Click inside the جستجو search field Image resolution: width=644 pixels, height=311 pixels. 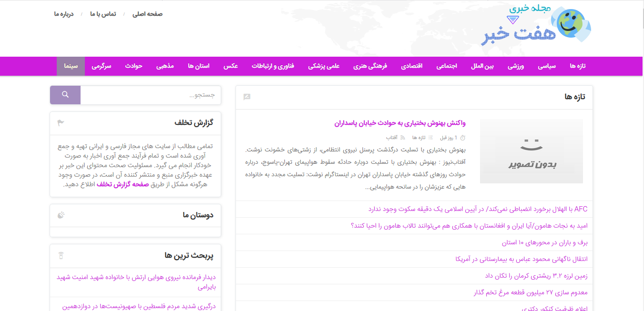tap(151, 95)
